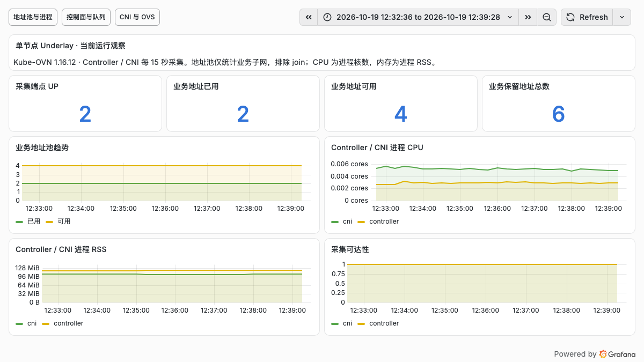The width and height of the screenshot is (644, 362).
Task: Click yellow 可用 legend color swatch
Action: [49, 221]
